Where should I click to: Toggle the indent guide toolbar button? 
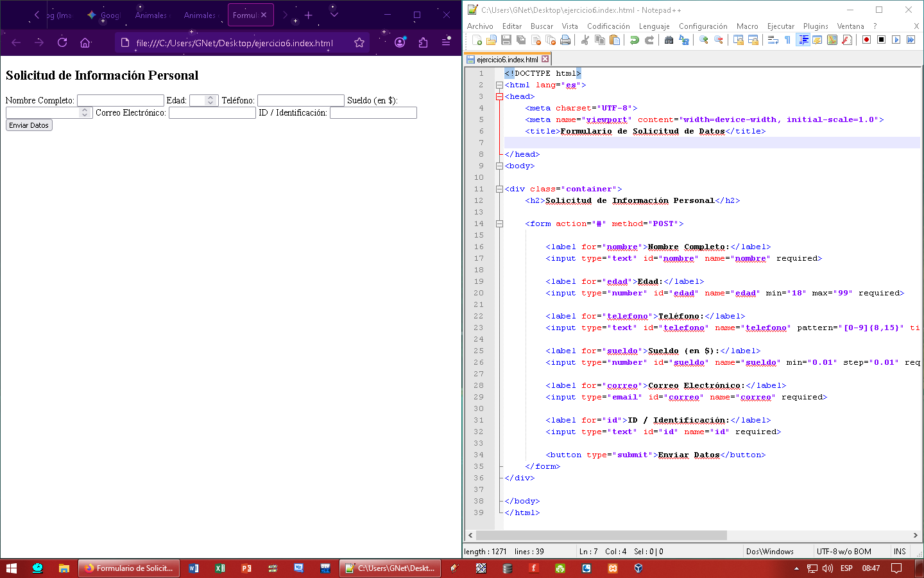click(x=803, y=40)
